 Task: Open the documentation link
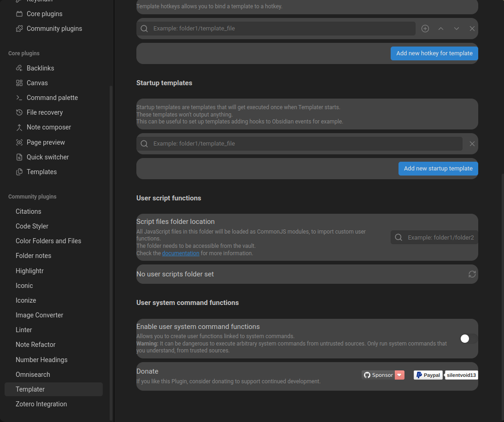point(181,253)
